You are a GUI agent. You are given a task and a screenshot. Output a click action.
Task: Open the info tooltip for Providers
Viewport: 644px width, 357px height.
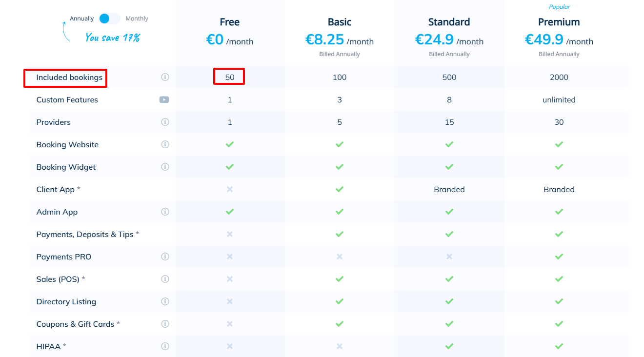click(x=165, y=121)
